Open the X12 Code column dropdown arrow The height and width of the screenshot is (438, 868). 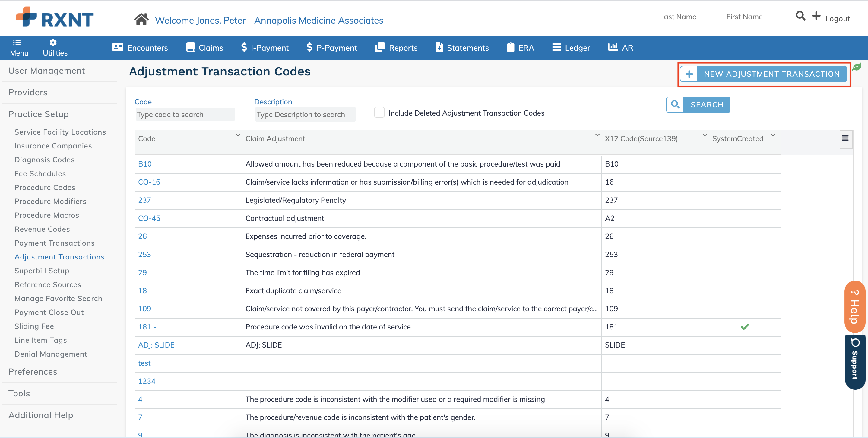pyautogui.click(x=704, y=135)
